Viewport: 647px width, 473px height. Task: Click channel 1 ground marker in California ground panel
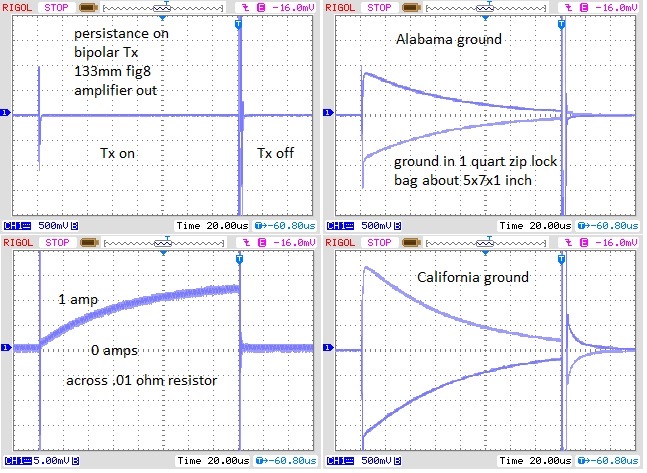click(328, 348)
